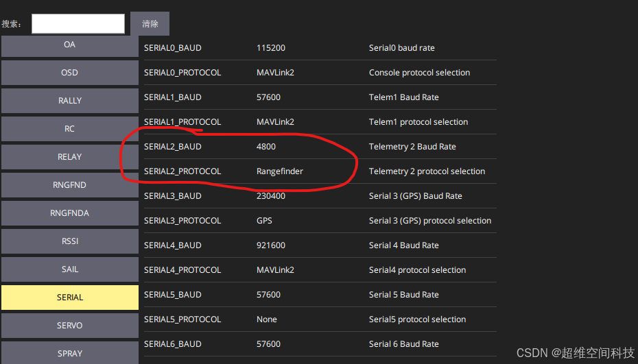Select the SERIAL4_PROTOCOL parameter name
Image resolution: width=638 pixels, height=364 pixels.
click(182, 270)
